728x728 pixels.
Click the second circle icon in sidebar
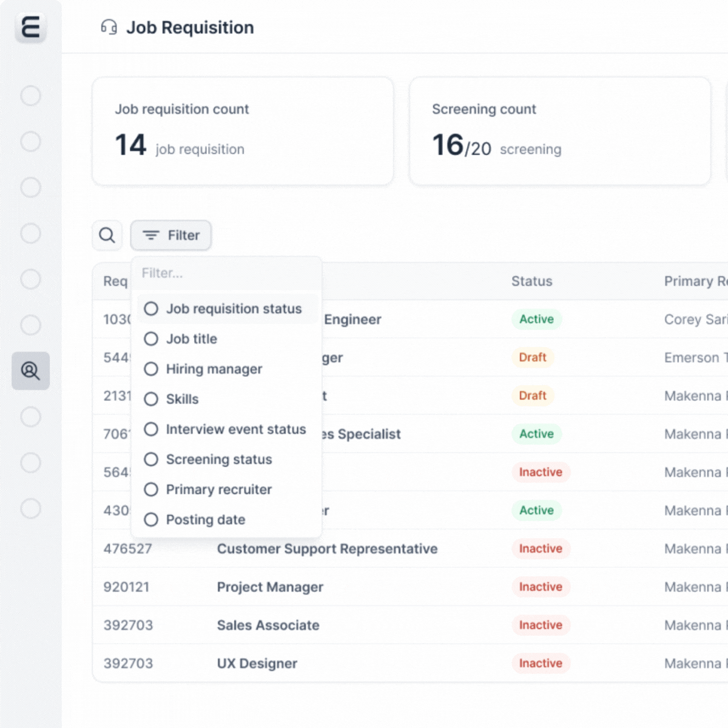point(30,141)
